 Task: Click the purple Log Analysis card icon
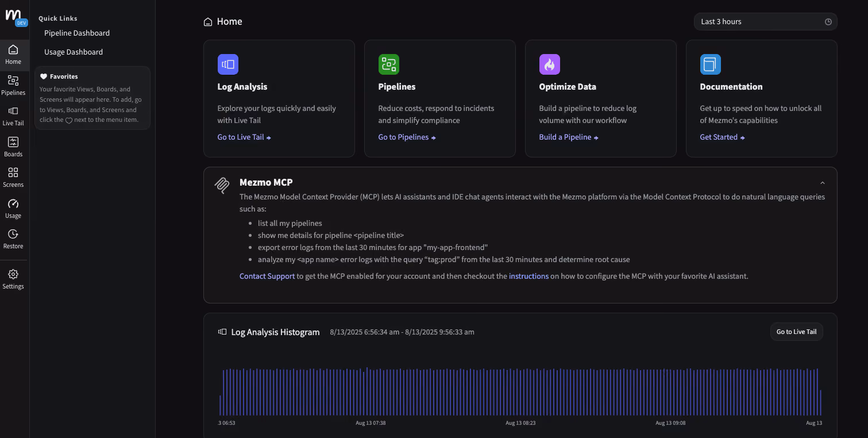[227, 64]
